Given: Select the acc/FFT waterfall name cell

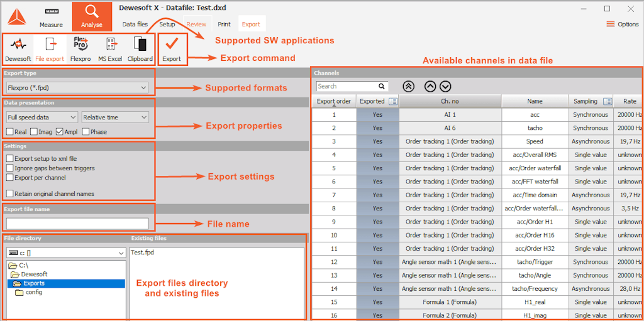Looking at the screenshot, I should (x=535, y=182).
